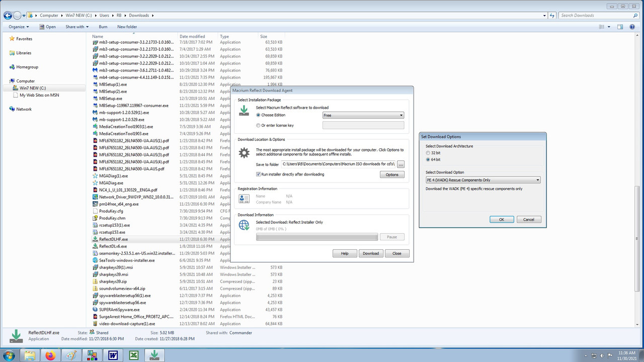Switch to Excel on the taskbar
Image resolution: width=644 pixels, height=362 pixels.
tap(134, 355)
